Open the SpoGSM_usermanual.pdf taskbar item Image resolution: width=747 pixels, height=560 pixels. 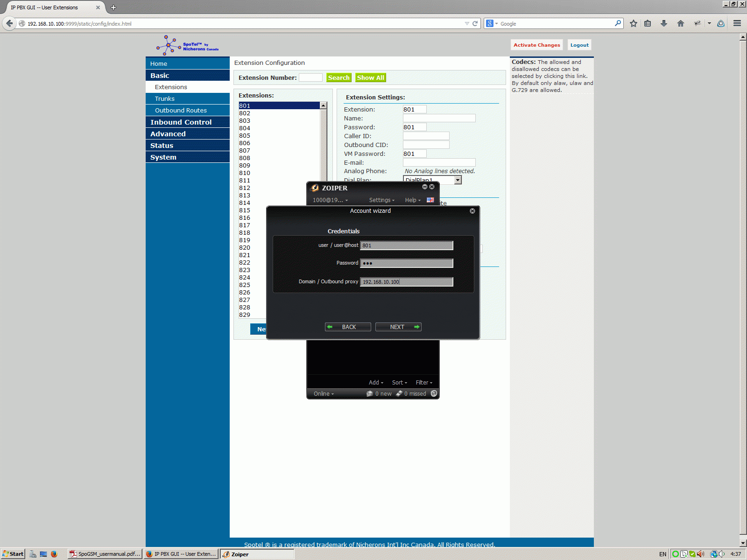[x=105, y=554]
